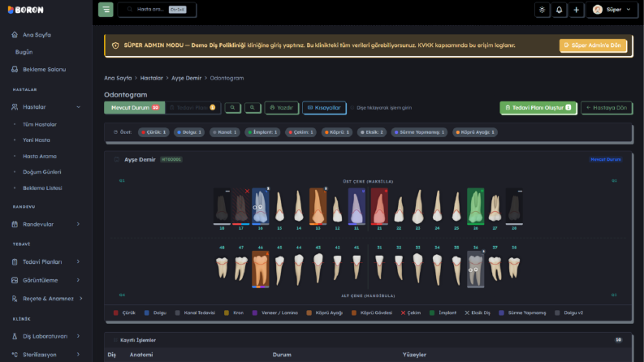
Task: Click the plus quick-add icon in top bar
Action: point(577,10)
